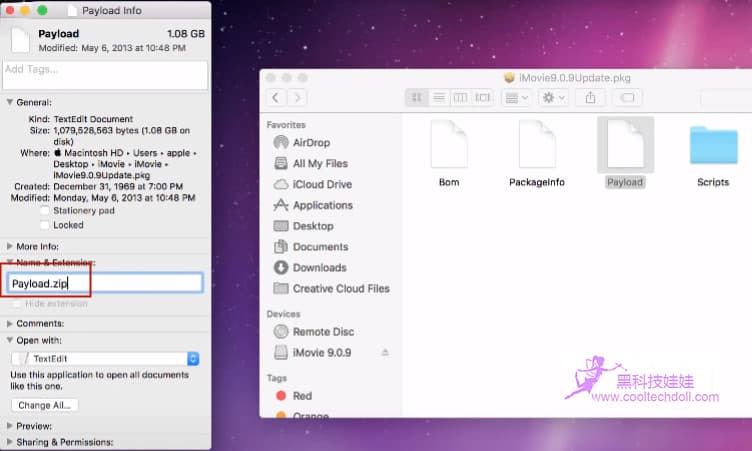Toggle the Hide extension checkbox
Screen dimensions: 752x451
pos(16,304)
